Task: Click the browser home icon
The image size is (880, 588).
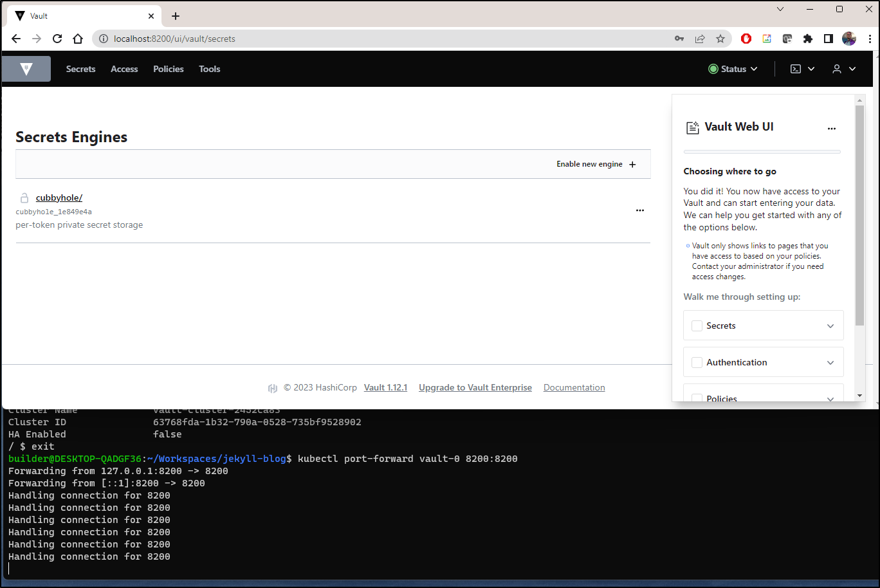Action: 78,39
